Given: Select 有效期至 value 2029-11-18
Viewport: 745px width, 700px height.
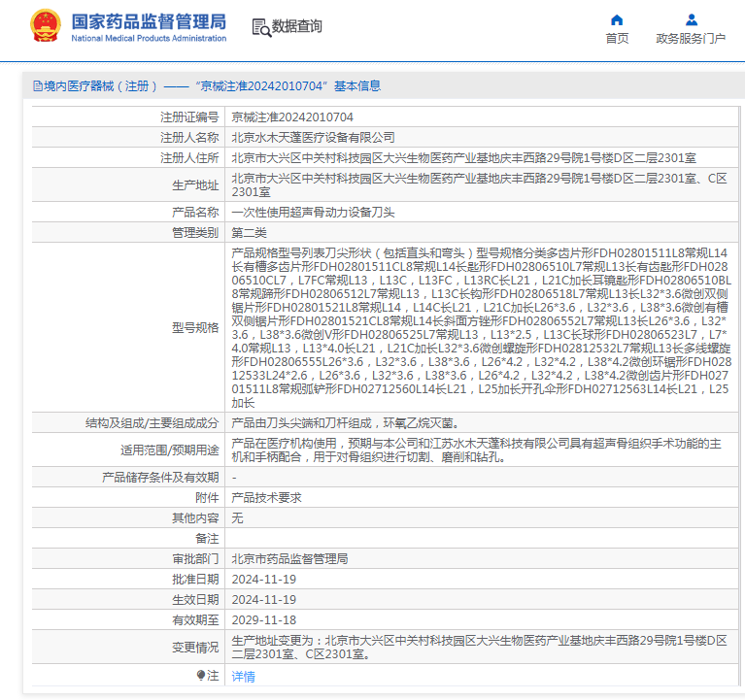Looking at the screenshot, I should (x=263, y=620).
